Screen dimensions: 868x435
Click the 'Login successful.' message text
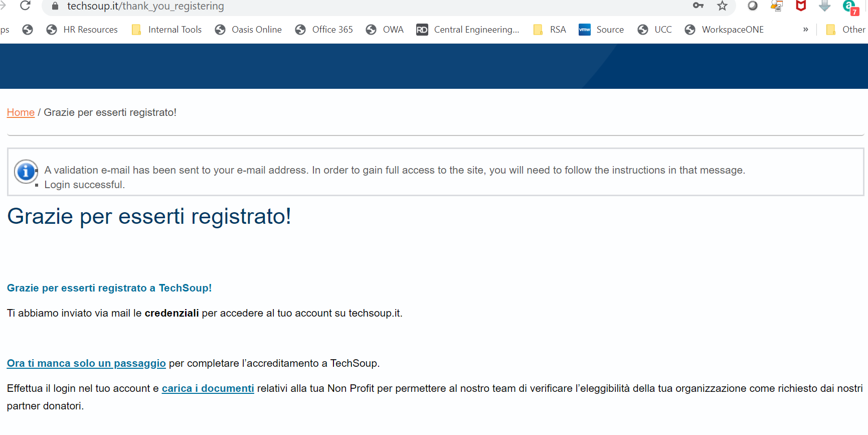click(x=85, y=185)
